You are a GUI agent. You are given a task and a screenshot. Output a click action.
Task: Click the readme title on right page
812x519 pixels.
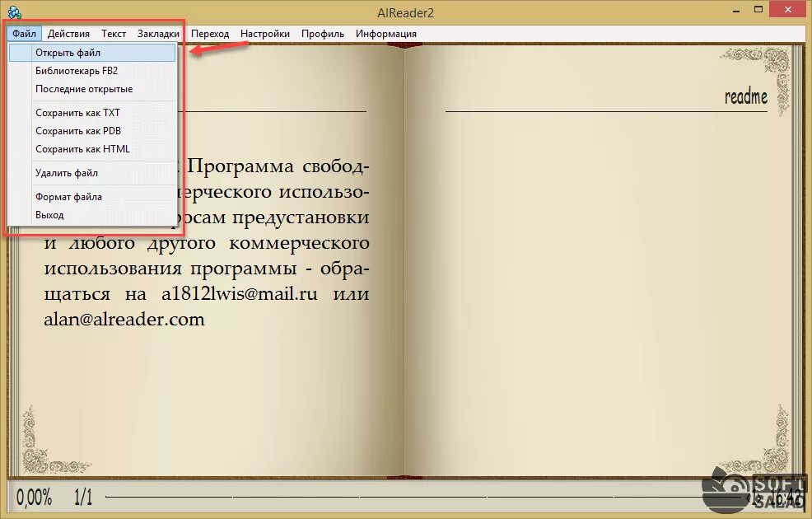[746, 96]
